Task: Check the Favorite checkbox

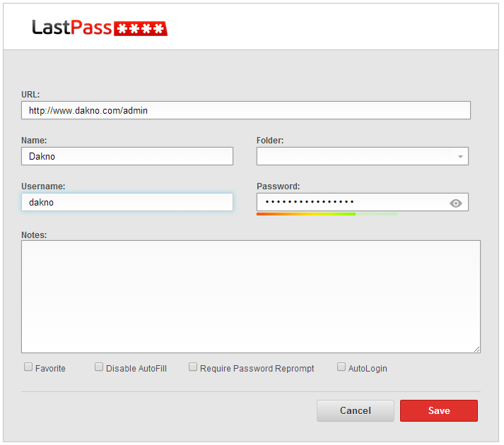Action: coord(28,367)
